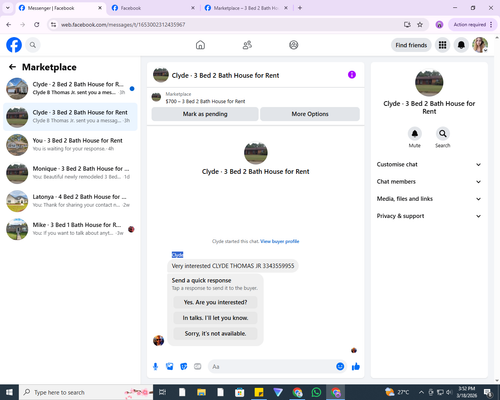
Task: Click the large house avatar in right panel
Action: 429,82
